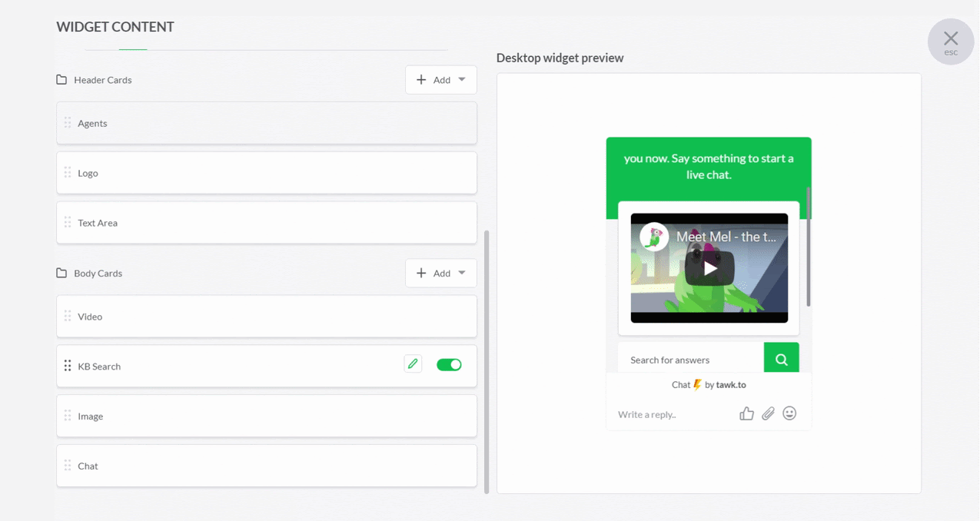Image resolution: width=980 pixels, height=521 pixels.
Task: Play the Meet Mel video in preview
Action: (709, 268)
